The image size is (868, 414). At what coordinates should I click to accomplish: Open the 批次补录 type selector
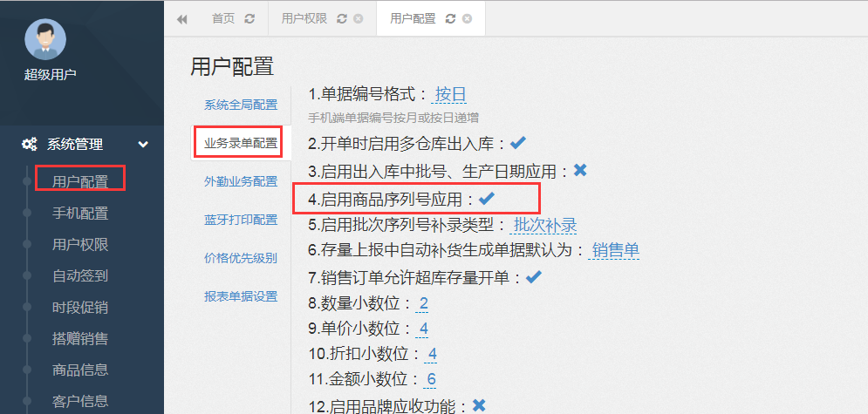[x=545, y=224]
